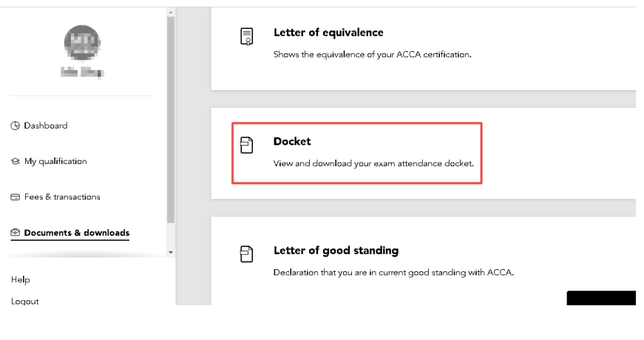Click the sidebar scrollbar up arrow
The image size is (644, 340).
click(171, 13)
